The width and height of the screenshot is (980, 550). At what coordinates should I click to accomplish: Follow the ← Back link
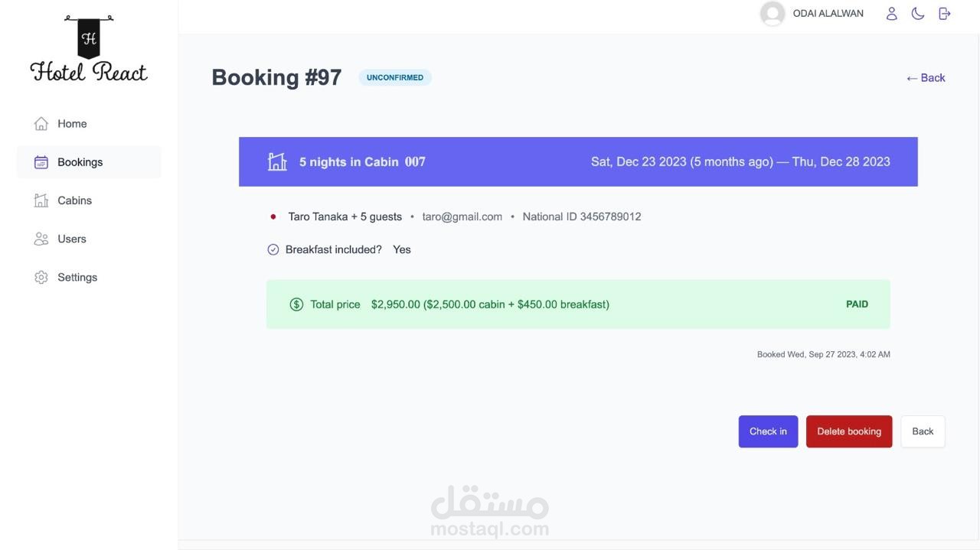pyautogui.click(x=926, y=78)
